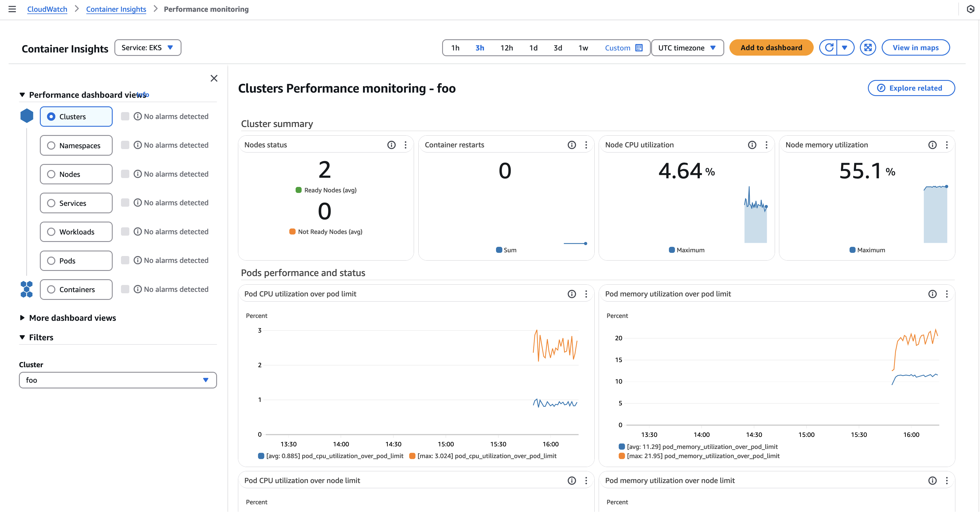Open the Container Insights breadcrumb link
The image size is (980, 512).
[x=116, y=9]
